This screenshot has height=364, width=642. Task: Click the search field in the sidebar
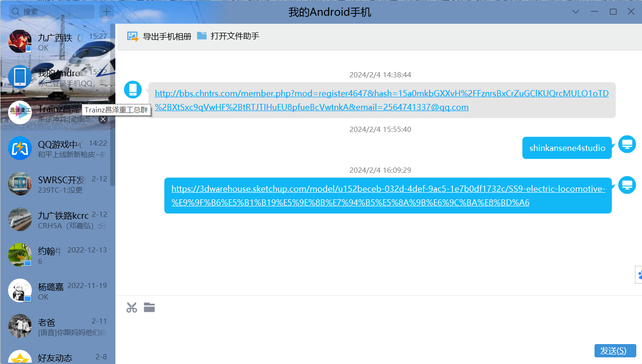pos(51,12)
